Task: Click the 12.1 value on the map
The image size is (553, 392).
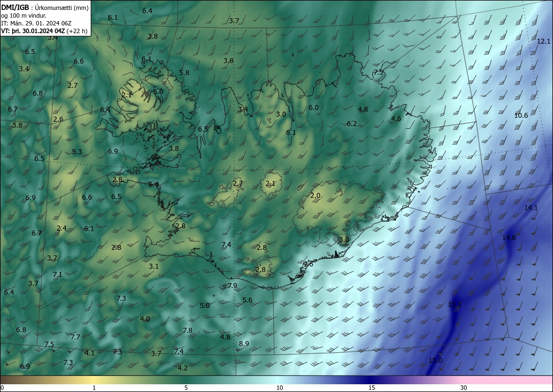Action: (544, 41)
